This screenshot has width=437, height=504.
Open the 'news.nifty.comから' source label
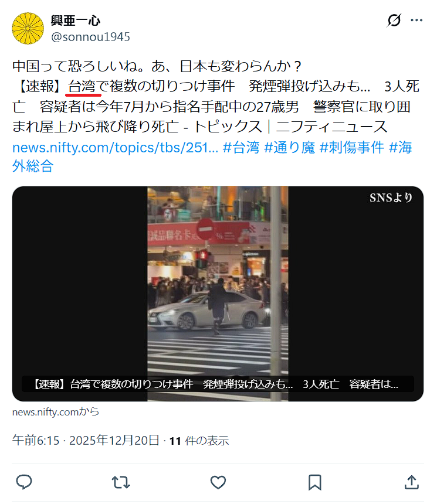(56, 412)
